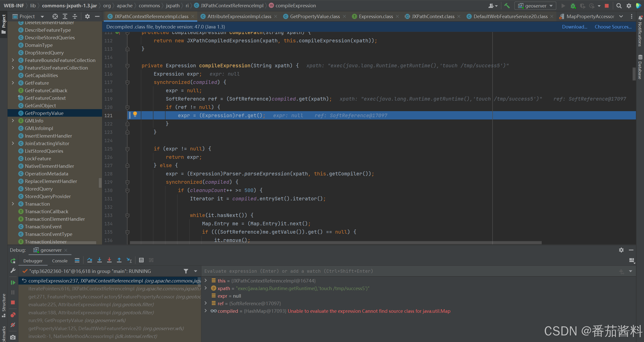Stop the running geoserver process

tap(607, 6)
